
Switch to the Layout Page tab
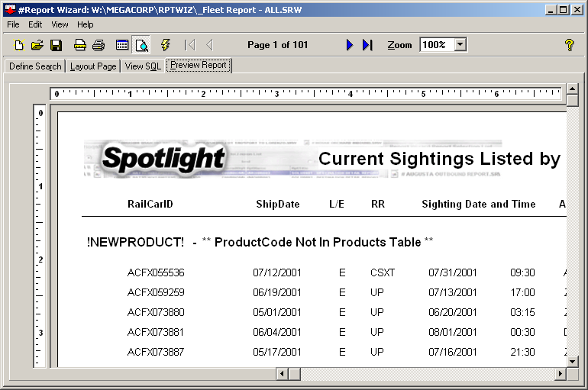[x=93, y=66]
